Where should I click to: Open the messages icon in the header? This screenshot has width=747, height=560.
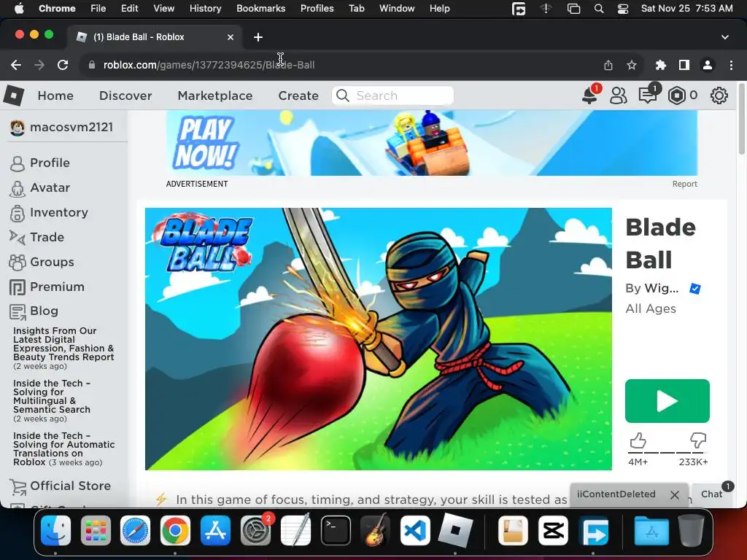click(648, 96)
